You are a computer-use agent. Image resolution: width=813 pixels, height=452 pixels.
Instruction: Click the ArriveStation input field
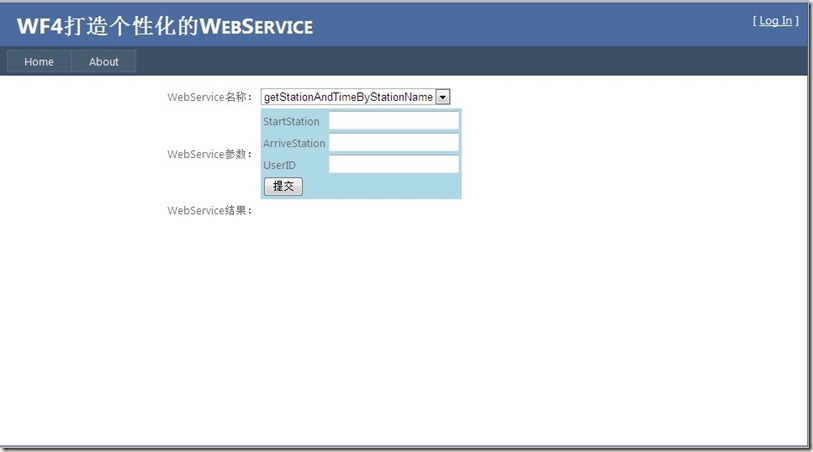pyautogui.click(x=394, y=143)
